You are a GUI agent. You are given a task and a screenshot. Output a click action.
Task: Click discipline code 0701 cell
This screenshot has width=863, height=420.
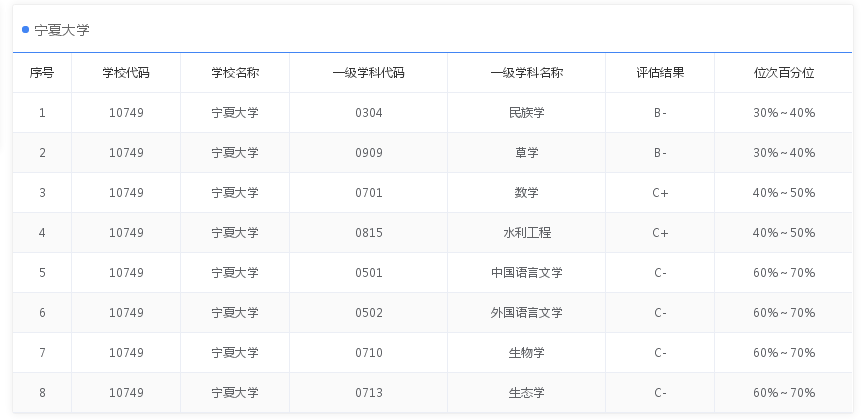coord(368,193)
